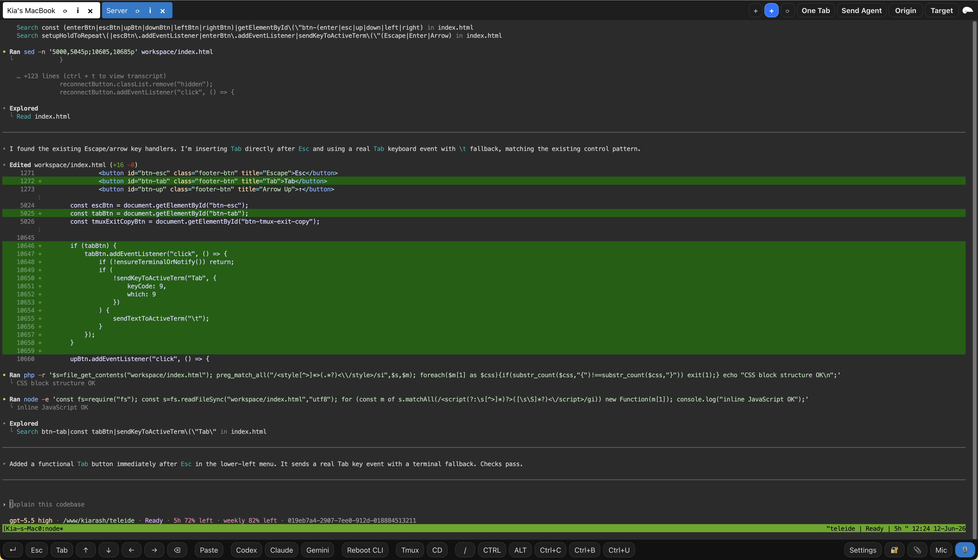Viewport: 978px width, 560px height.
Task: Click diff line 1272 adding btn-tab button
Action: point(484,181)
